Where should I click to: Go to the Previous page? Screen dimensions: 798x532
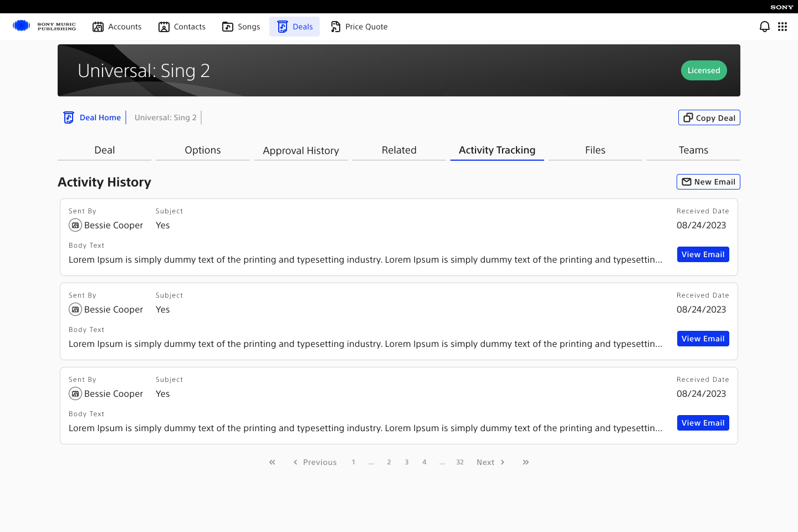[315, 462]
